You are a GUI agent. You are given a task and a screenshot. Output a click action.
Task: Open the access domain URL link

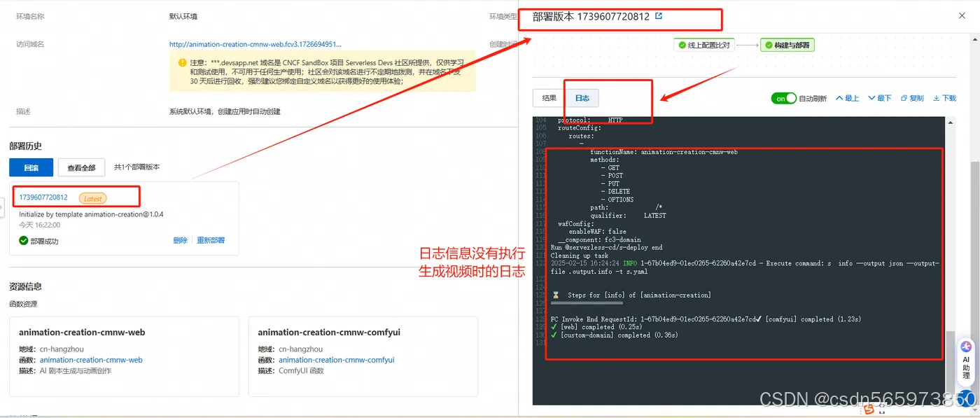point(255,44)
